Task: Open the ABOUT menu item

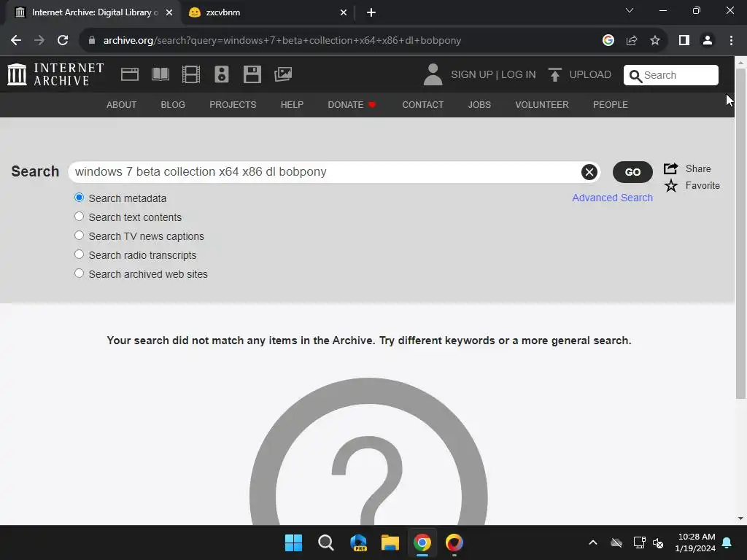Action: [x=122, y=105]
